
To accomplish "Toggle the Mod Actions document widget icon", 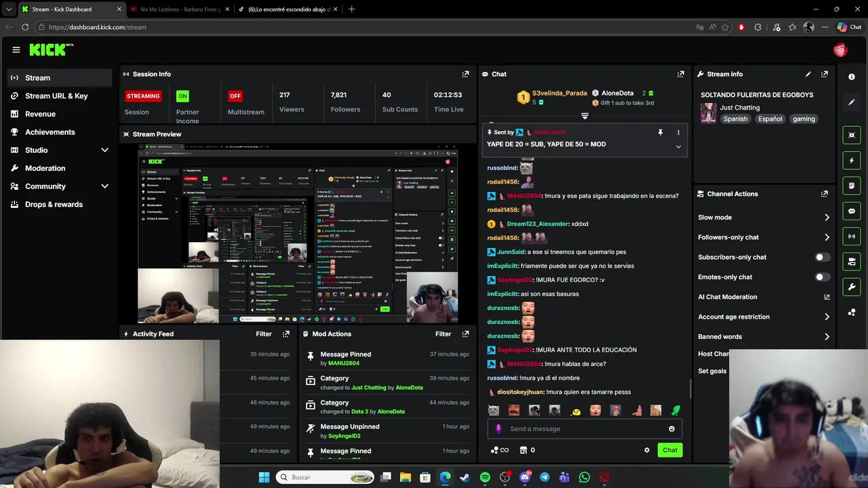I will coord(852,186).
